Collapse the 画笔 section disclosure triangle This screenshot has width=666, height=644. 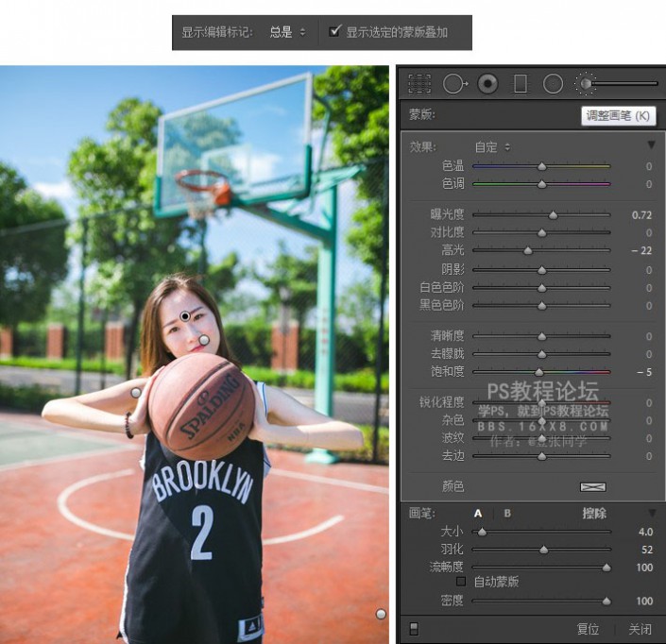click(x=652, y=513)
